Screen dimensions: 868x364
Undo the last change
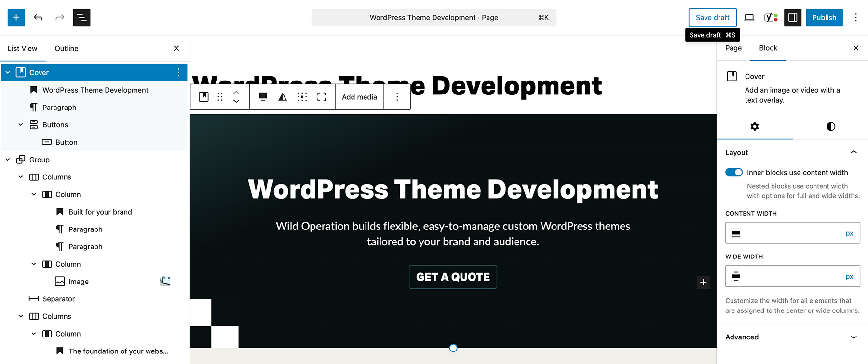click(38, 17)
